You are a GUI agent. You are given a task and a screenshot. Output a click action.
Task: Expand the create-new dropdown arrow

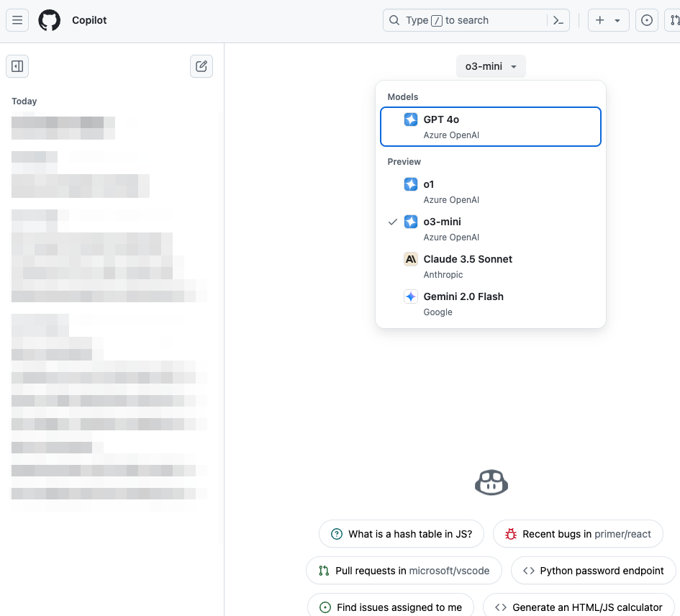pos(617,20)
